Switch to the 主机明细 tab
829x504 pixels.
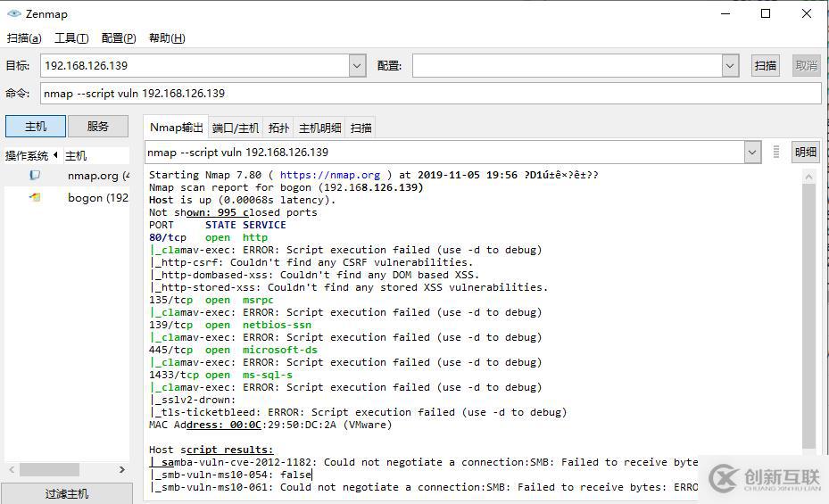point(319,128)
